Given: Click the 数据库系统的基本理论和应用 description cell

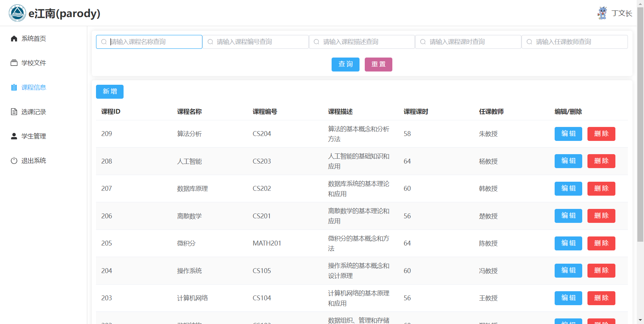Looking at the screenshot, I should pos(358,189).
